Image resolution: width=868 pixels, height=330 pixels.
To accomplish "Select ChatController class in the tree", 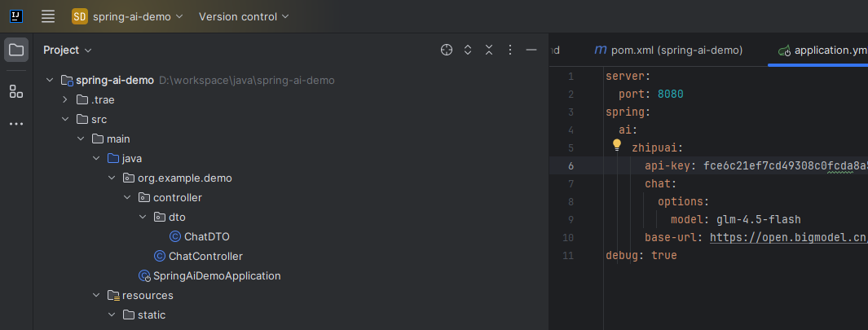I will 205,257.
